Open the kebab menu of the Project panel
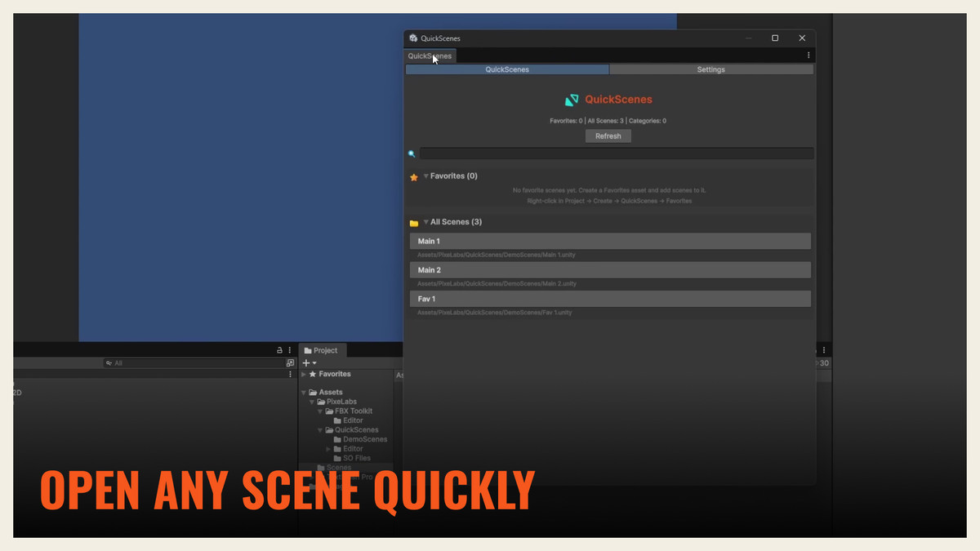Screen dimensions: 980x551 [x=823, y=349]
